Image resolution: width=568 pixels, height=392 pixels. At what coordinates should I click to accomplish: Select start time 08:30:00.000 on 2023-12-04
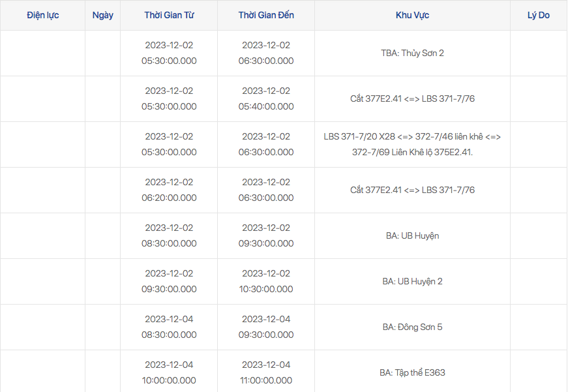click(x=169, y=327)
